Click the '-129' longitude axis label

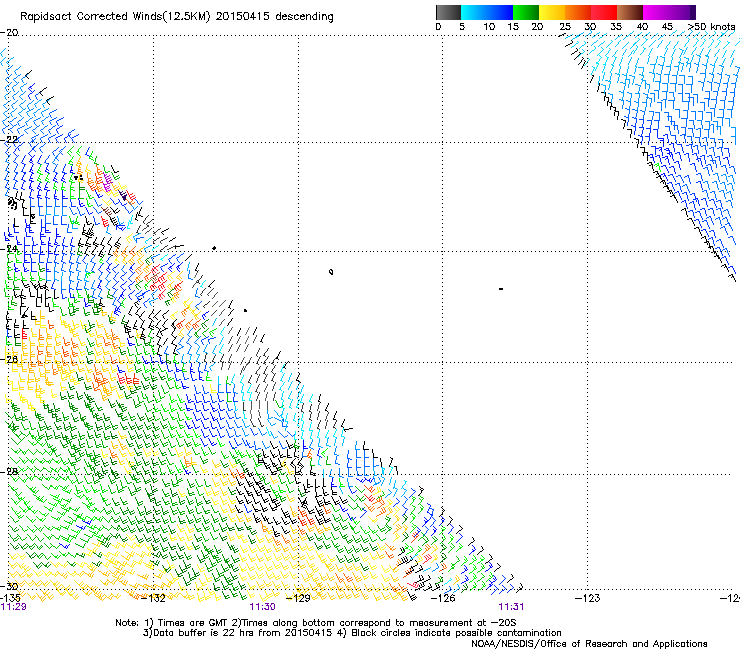[x=298, y=598]
